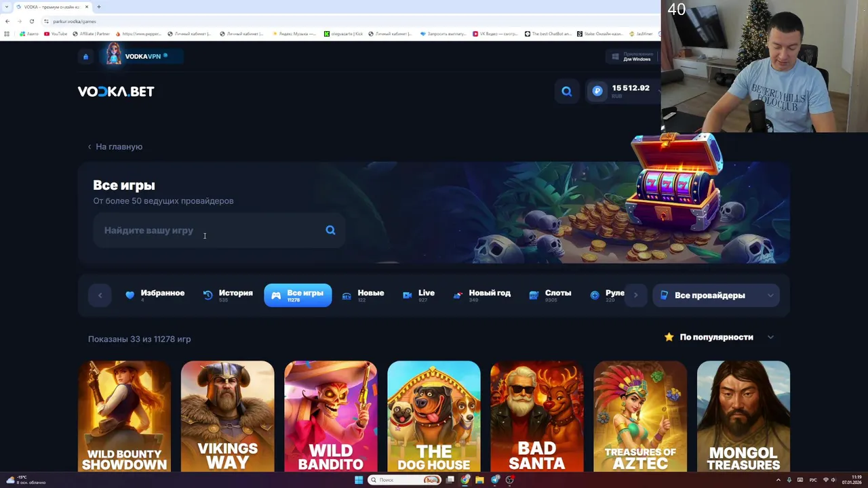This screenshot has height=488, width=868.
Task: Open the Chrome apps grid in bookmarks bar
Action: (x=7, y=33)
